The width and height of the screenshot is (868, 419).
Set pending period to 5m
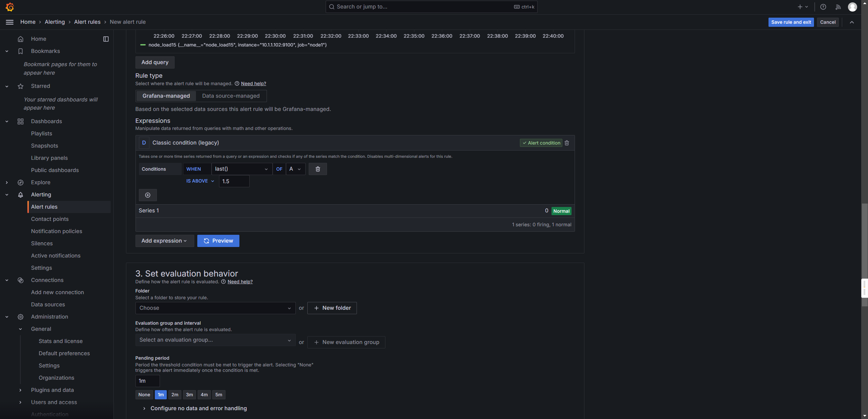(x=219, y=395)
